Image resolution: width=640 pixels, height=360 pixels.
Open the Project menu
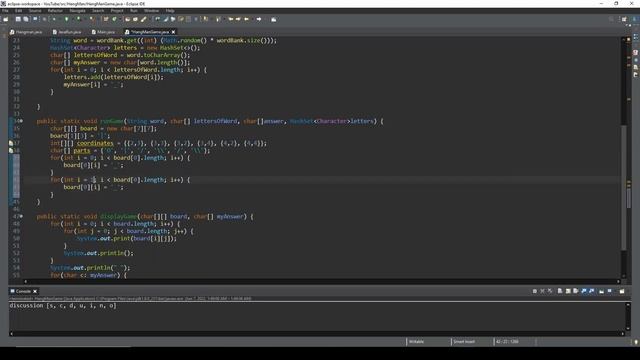117,11
